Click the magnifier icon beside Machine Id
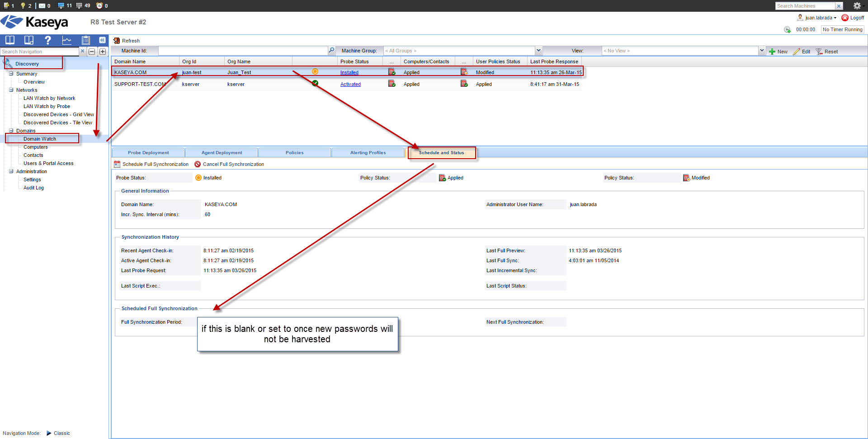Screen dimensions: 868x439 331,51
